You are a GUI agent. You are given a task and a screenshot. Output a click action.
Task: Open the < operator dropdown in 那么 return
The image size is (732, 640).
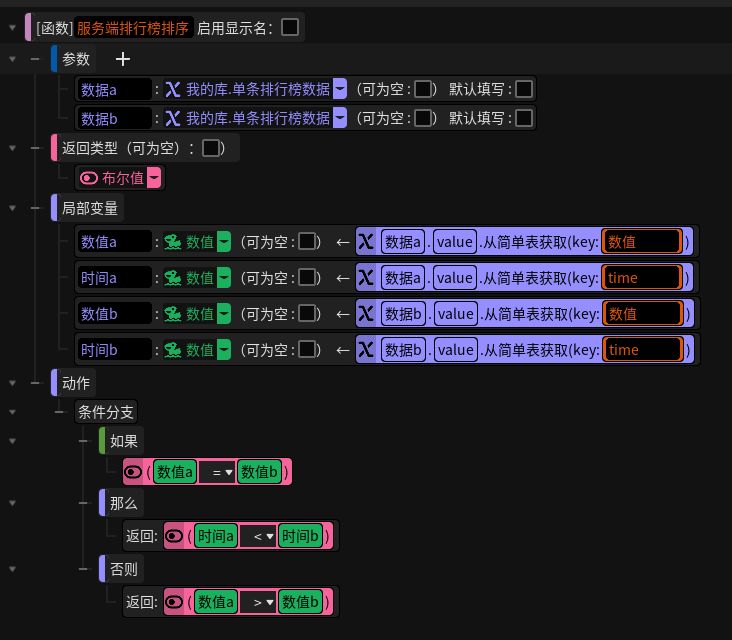click(258, 536)
